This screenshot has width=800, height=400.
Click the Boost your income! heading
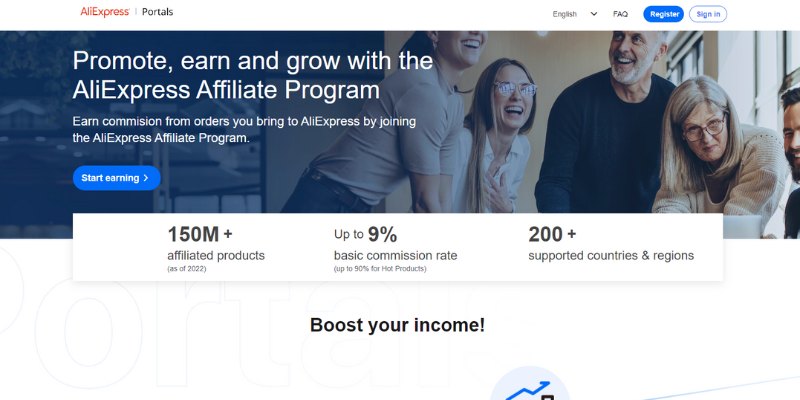[x=397, y=325]
